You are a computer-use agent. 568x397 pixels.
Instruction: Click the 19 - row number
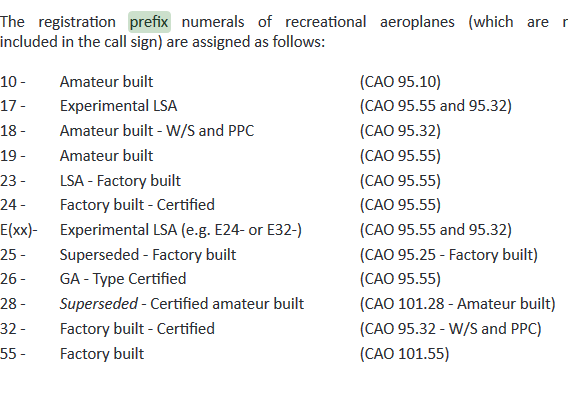(x=13, y=155)
